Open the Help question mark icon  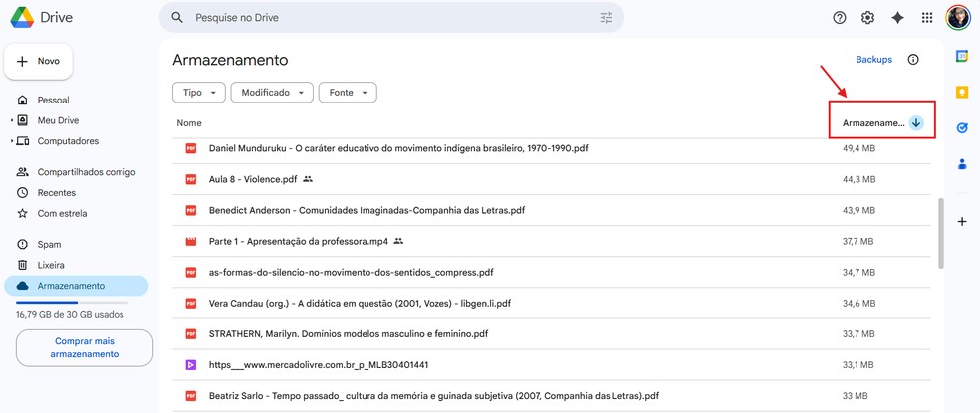tap(840, 18)
